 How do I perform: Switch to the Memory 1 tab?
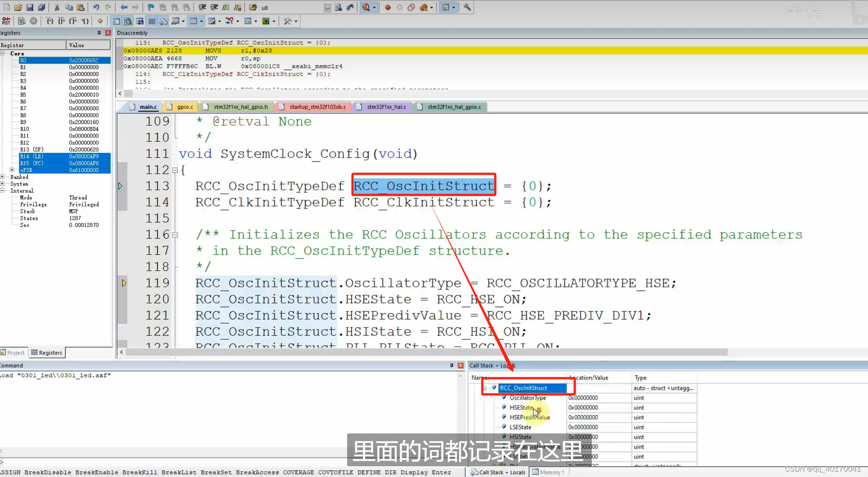point(548,472)
